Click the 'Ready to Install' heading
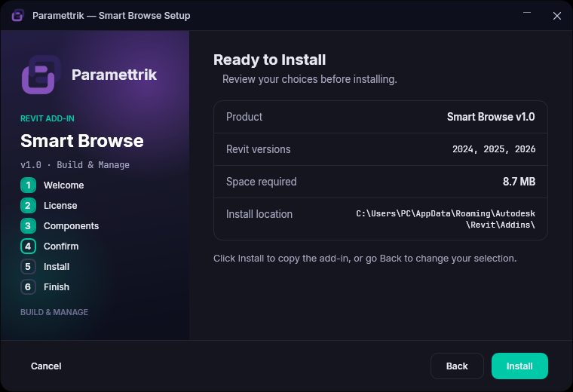This screenshot has width=573, height=392. click(x=270, y=60)
